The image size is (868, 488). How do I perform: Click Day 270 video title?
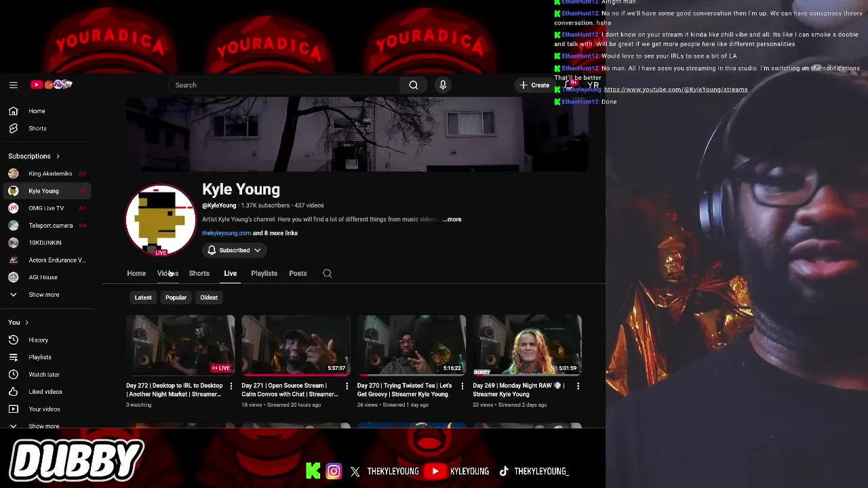[x=404, y=390]
